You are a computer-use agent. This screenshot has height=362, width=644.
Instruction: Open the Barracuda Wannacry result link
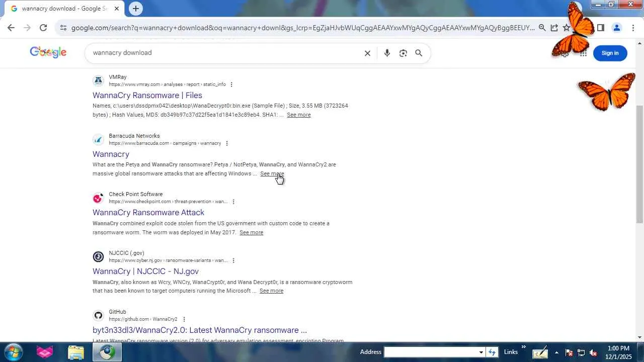tap(111, 154)
